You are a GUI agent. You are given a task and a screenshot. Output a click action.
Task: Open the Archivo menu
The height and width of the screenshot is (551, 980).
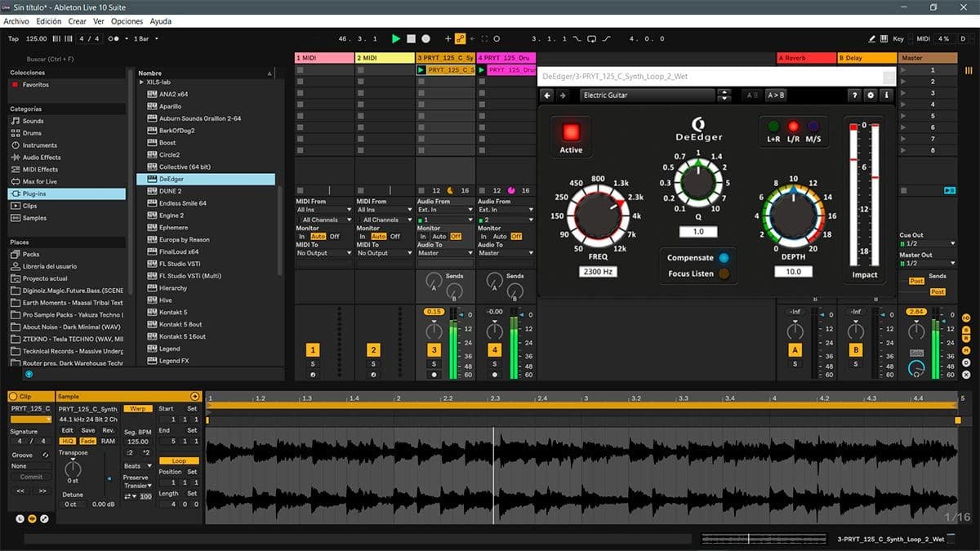16,21
